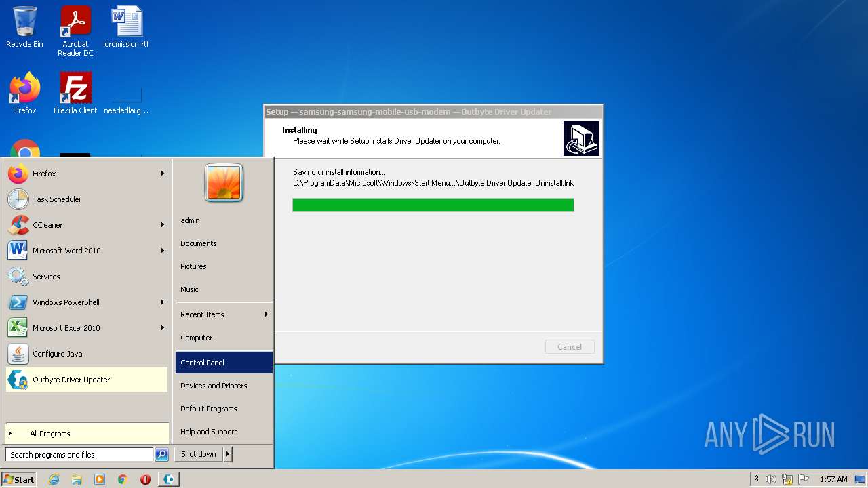
Task: Open Devices and Printers
Action: coord(224,386)
